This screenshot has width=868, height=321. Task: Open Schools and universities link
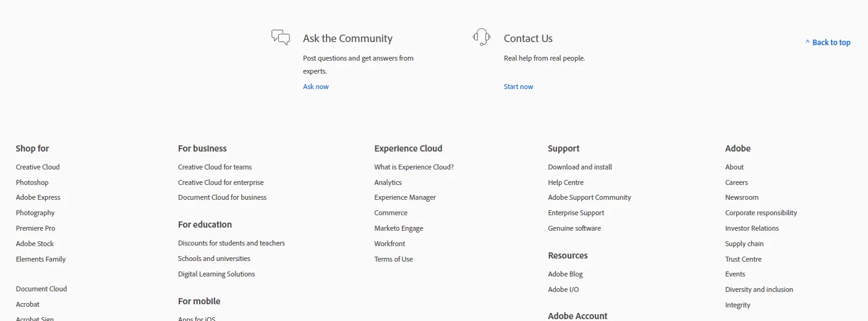point(214,259)
